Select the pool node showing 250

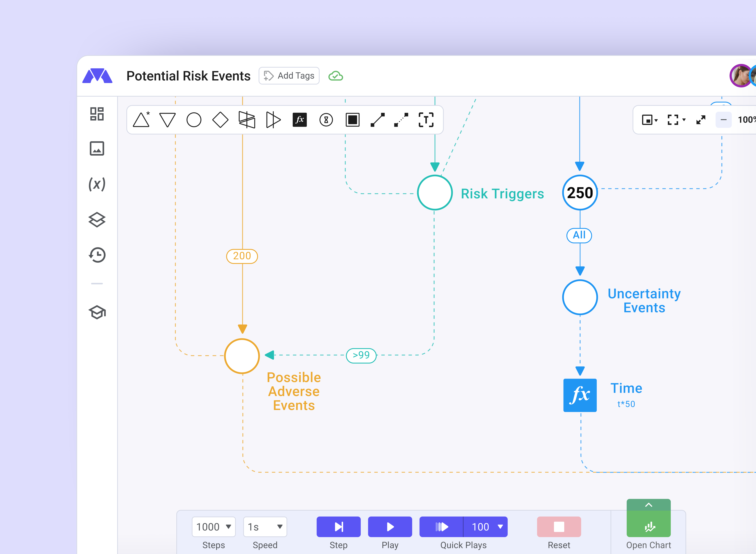click(580, 193)
